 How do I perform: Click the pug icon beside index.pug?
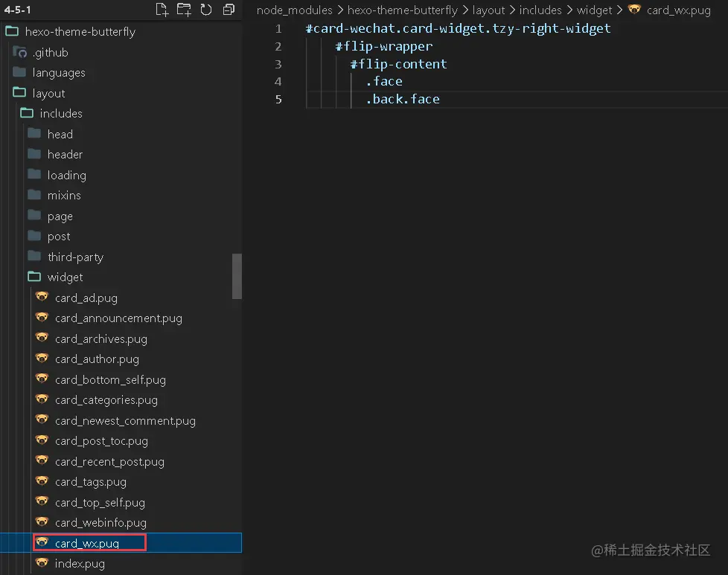tap(42, 563)
